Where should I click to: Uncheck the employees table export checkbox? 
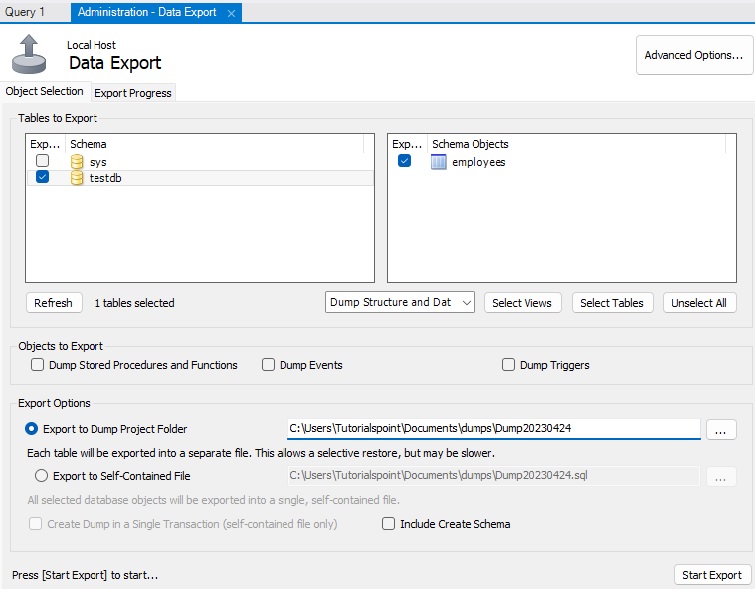click(404, 161)
